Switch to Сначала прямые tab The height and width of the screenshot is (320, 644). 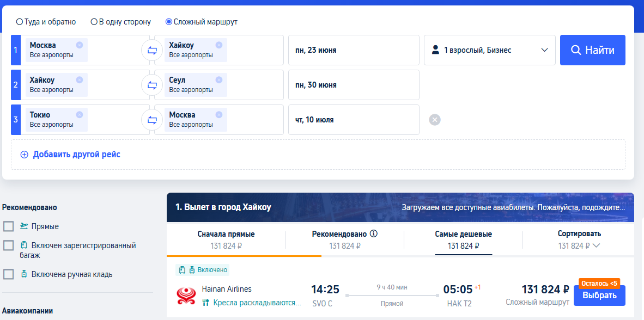tap(226, 239)
